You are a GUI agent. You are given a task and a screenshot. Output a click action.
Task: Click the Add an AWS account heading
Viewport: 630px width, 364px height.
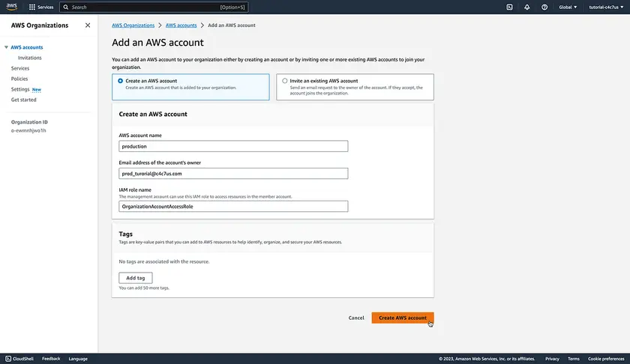pos(157,42)
